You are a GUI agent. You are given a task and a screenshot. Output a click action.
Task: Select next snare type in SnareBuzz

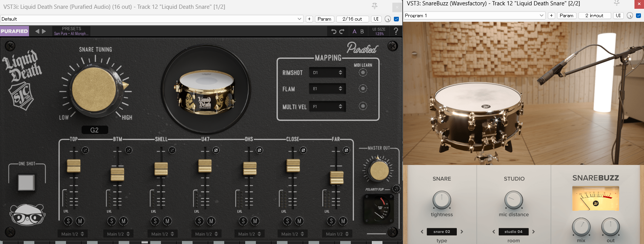(462, 232)
